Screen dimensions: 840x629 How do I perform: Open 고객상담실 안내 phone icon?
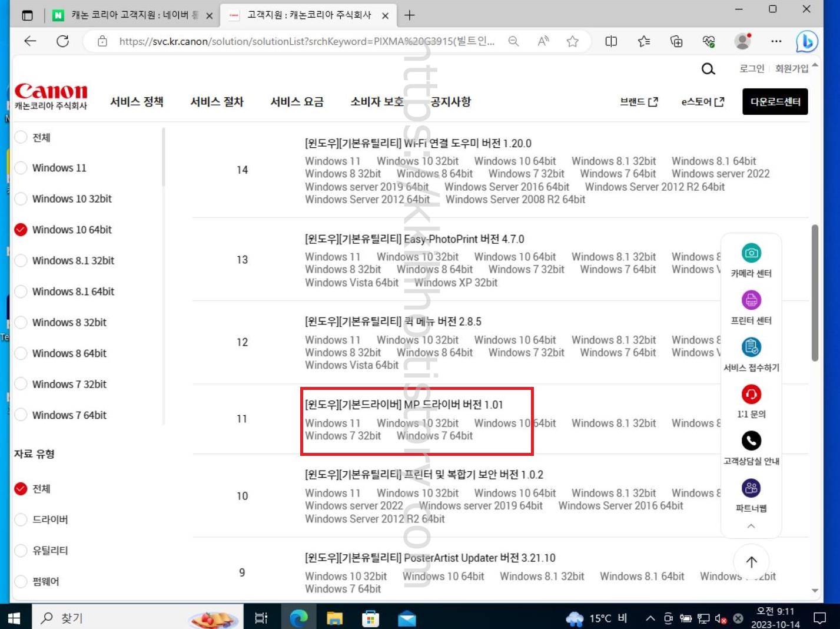point(751,441)
